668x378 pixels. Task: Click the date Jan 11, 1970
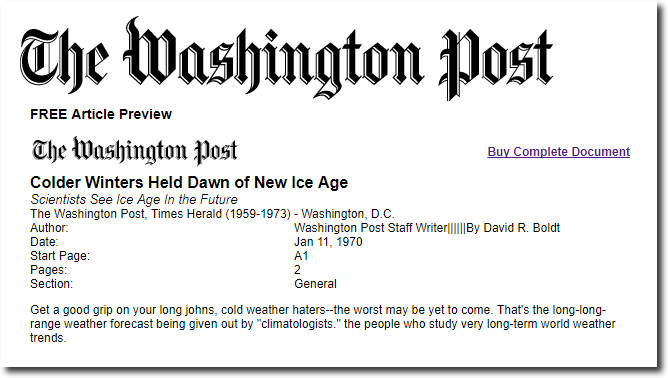(328, 242)
